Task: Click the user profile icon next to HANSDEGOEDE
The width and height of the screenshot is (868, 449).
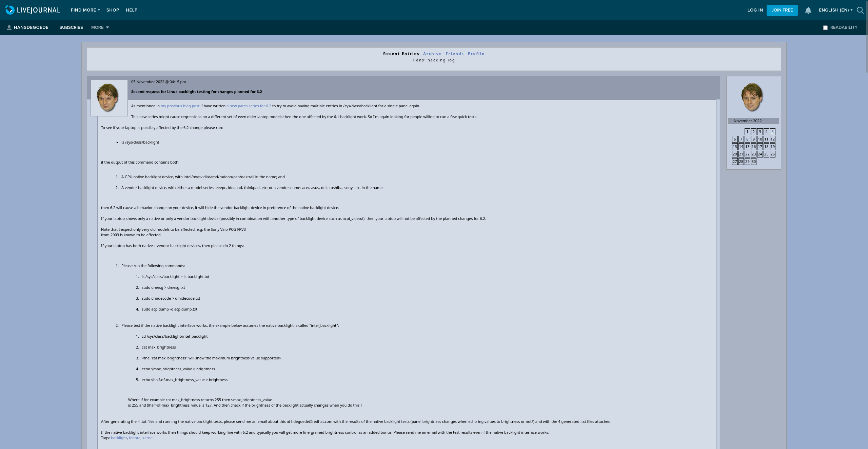Action: click(9, 27)
